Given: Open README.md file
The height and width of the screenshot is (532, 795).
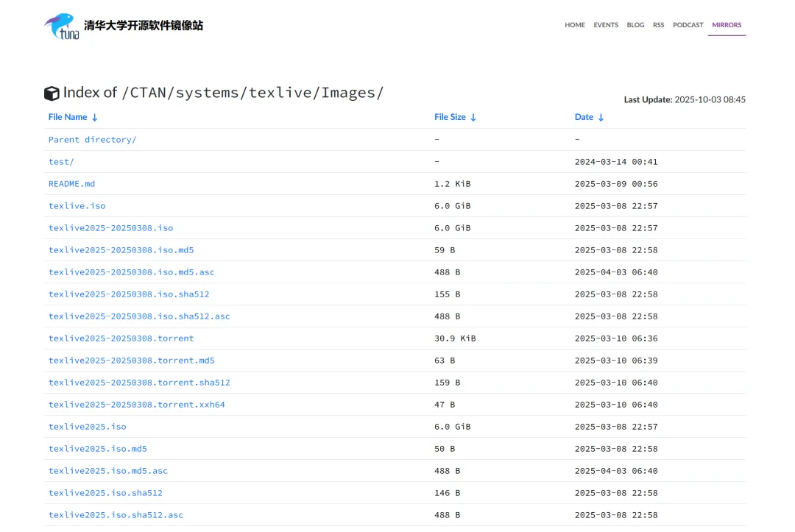Looking at the screenshot, I should [x=71, y=184].
